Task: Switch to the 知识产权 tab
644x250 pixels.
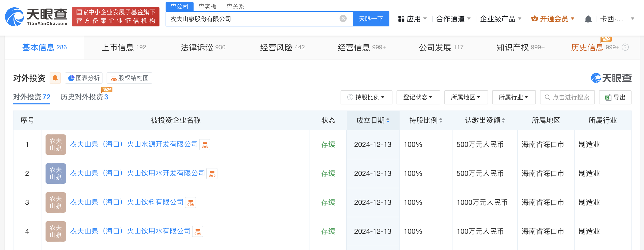Action: point(521,48)
